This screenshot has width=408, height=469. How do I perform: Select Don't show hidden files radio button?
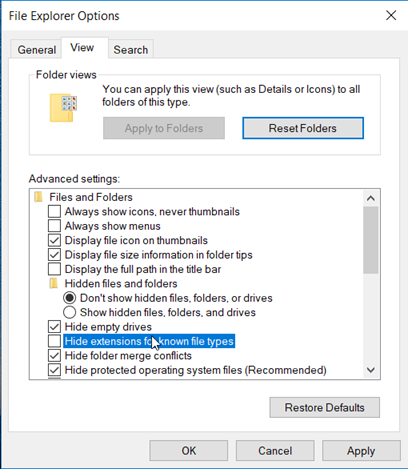pyautogui.click(x=69, y=298)
